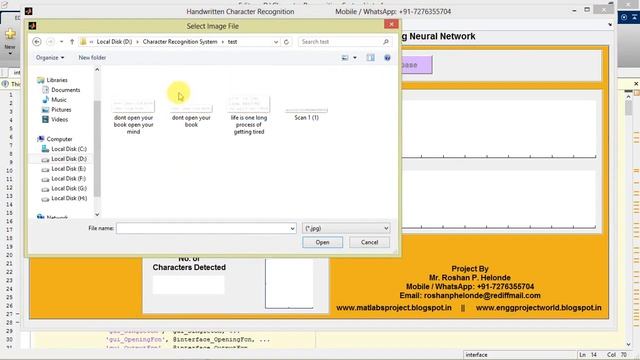Go up one folder level

coord(72,42)
